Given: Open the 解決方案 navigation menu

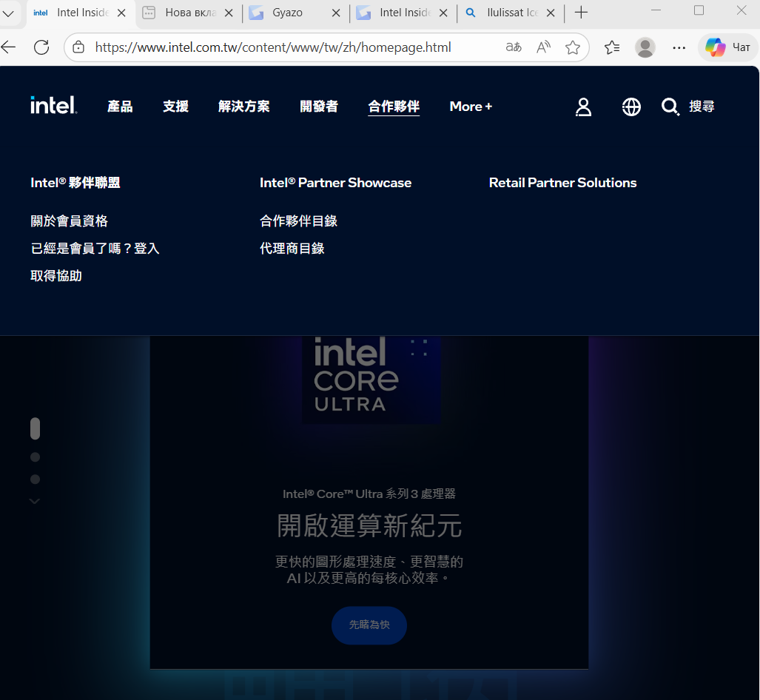Looking at the screenshot, I should coord(243,106).
